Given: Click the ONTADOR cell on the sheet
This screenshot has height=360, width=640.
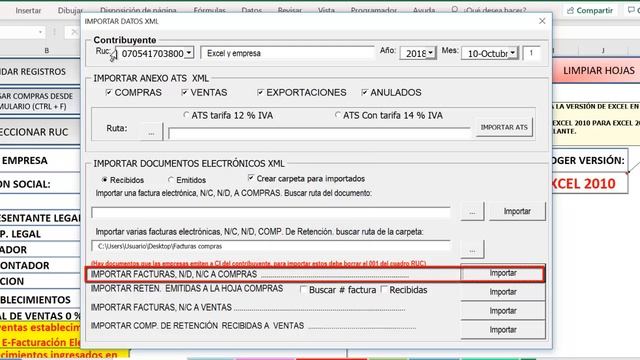Looking at the screenshot, I should coord(40,265).
